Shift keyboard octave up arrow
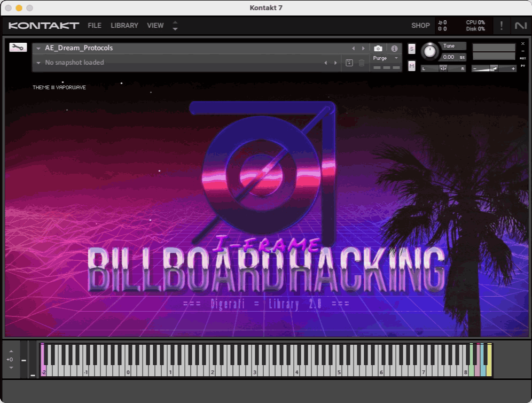 [x=11, y=351]
